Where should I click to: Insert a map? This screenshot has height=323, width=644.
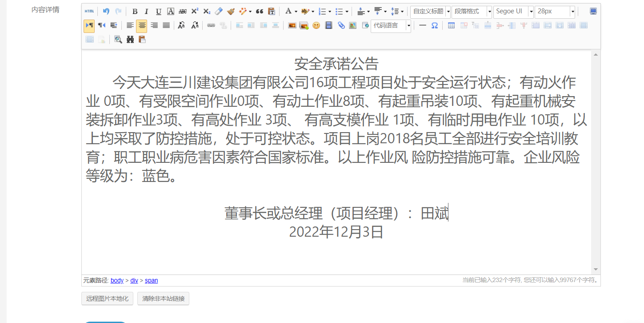353,25
